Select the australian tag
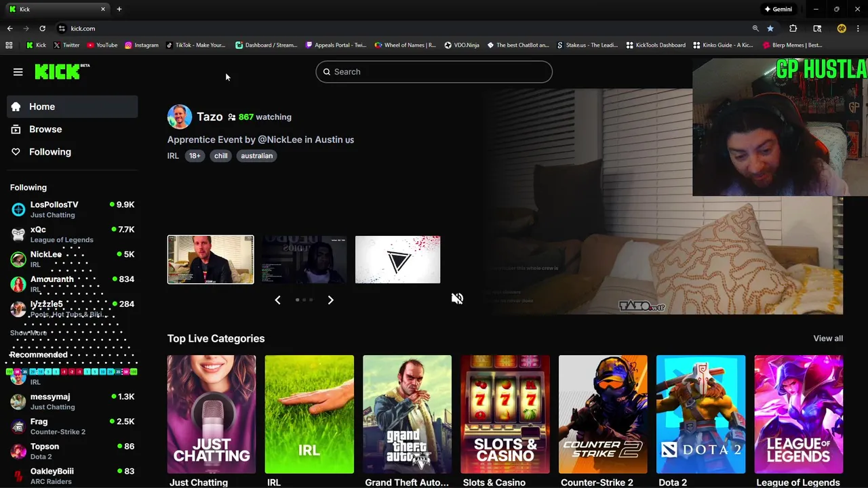The width and height of the screenshot is (868, 488). 257,156
